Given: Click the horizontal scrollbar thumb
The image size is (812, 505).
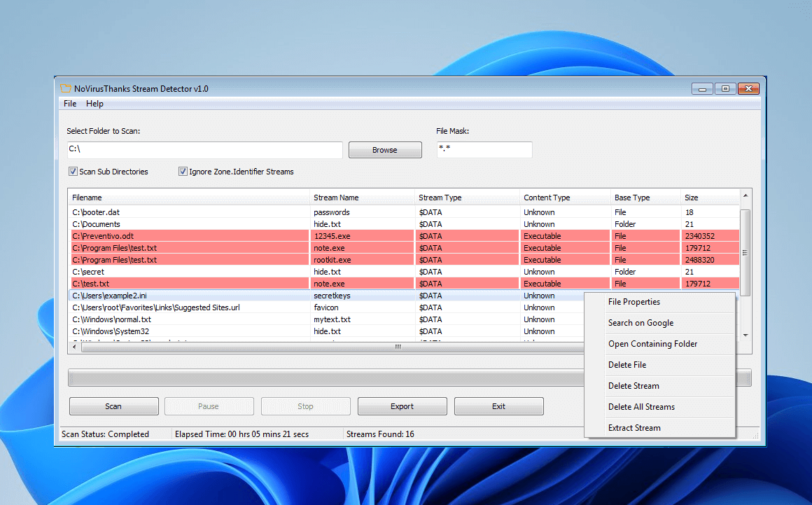Looking at the screenshot, I should (398, 347).
